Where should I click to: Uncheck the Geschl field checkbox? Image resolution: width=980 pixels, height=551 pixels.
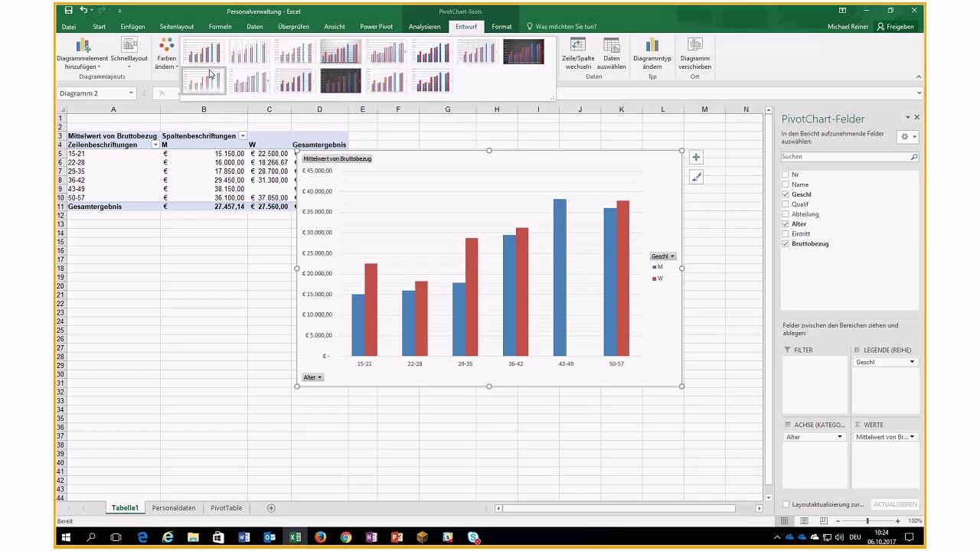786,195
